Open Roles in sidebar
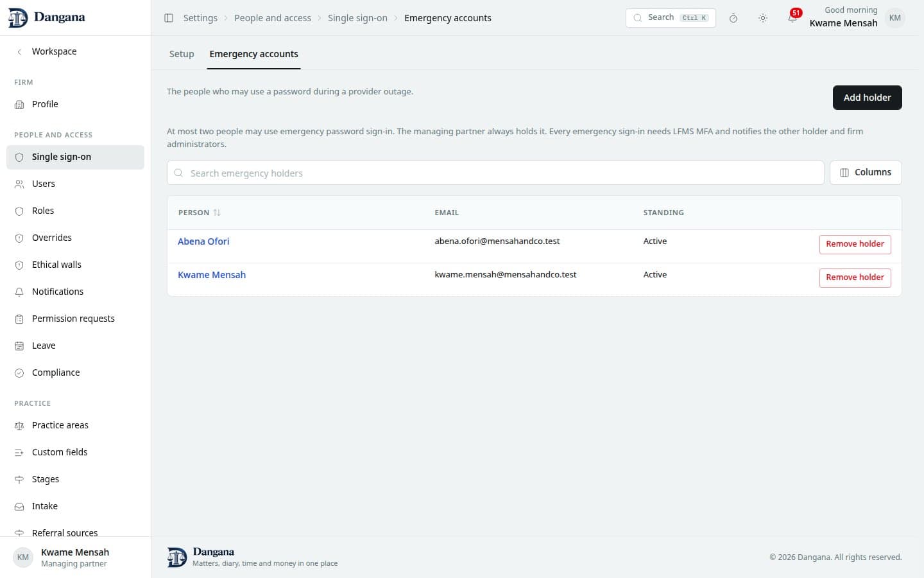Screen dimensions: 924x578 coord(75,211)
